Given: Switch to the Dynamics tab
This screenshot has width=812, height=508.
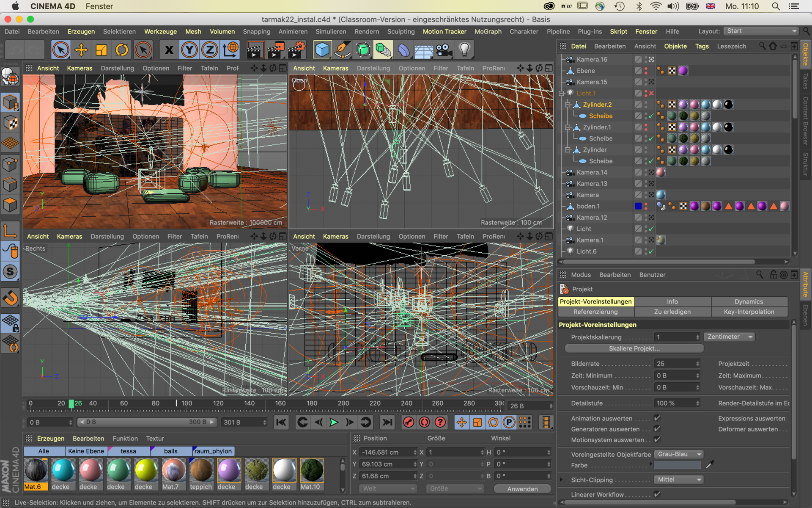Looking at the screenshot, I should 749,301.
